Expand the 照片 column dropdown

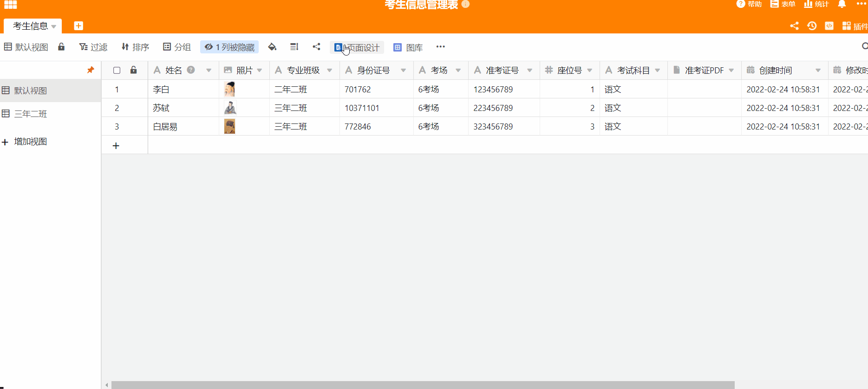click(260, 71)
